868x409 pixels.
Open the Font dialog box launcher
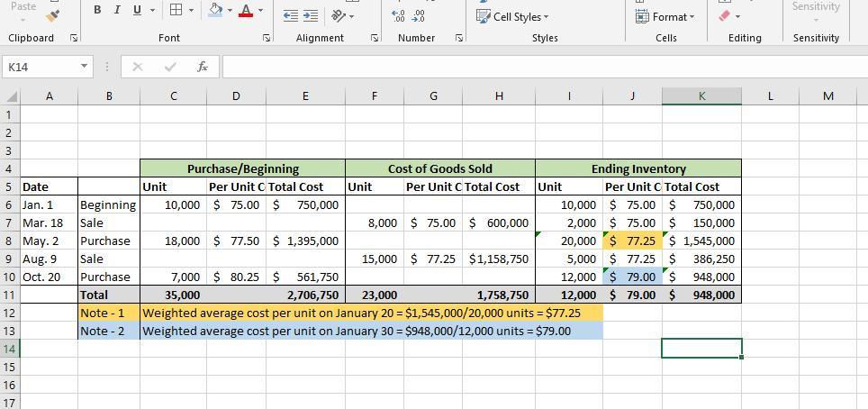(267, 38)
